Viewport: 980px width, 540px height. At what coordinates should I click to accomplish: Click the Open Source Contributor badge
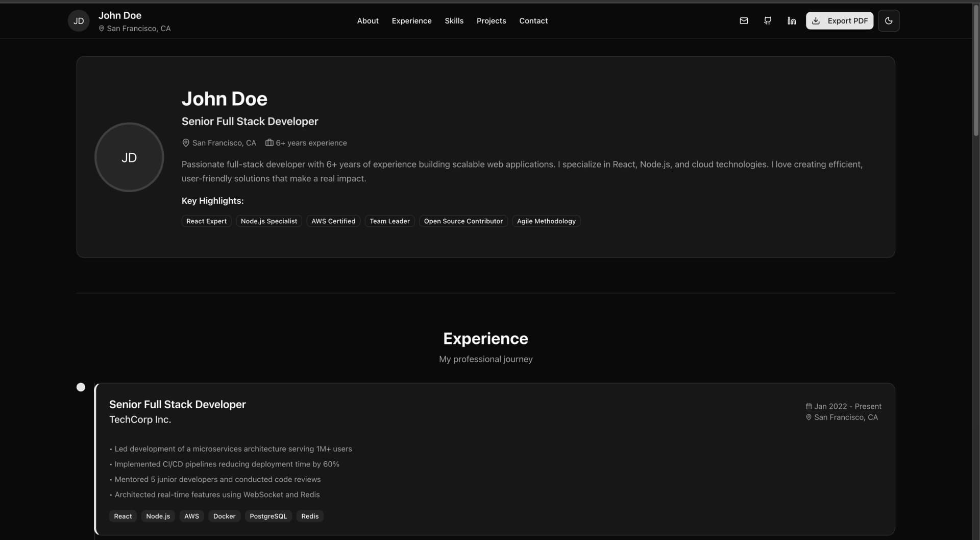463,221
